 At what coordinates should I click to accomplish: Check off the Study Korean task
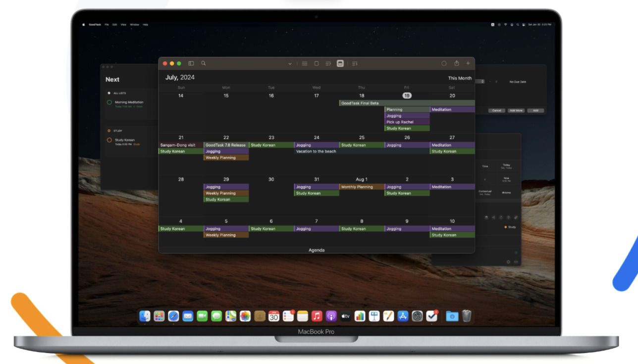point(109,140)
